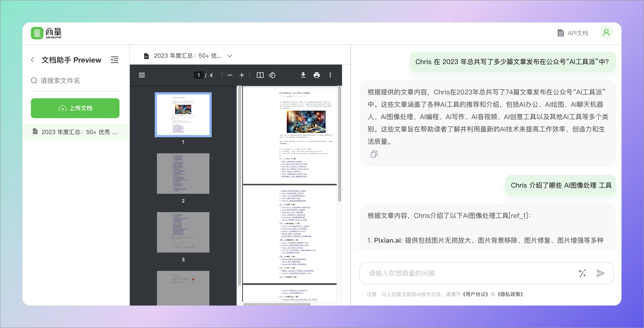Select page 2 thumbnail
Screen dimensions: 644x328
pyautogui.click(x=183, y=173)
